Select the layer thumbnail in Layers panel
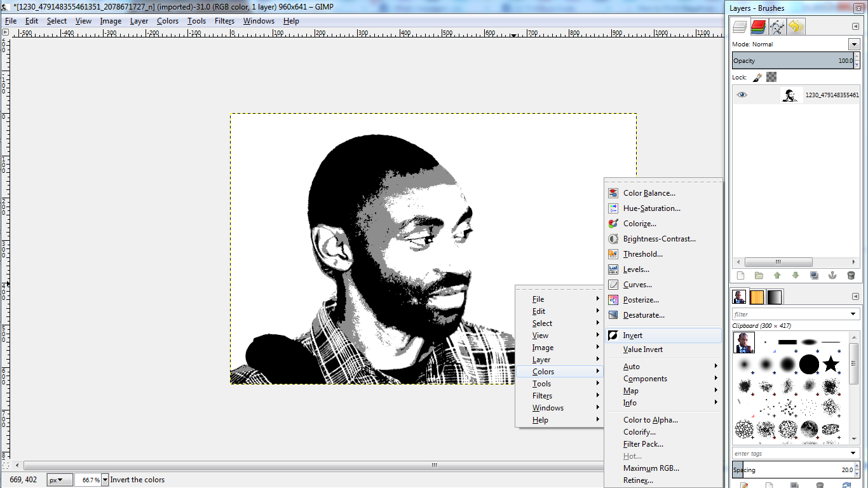The width and height of the screenshot is (868, 488). coord(791,95)
